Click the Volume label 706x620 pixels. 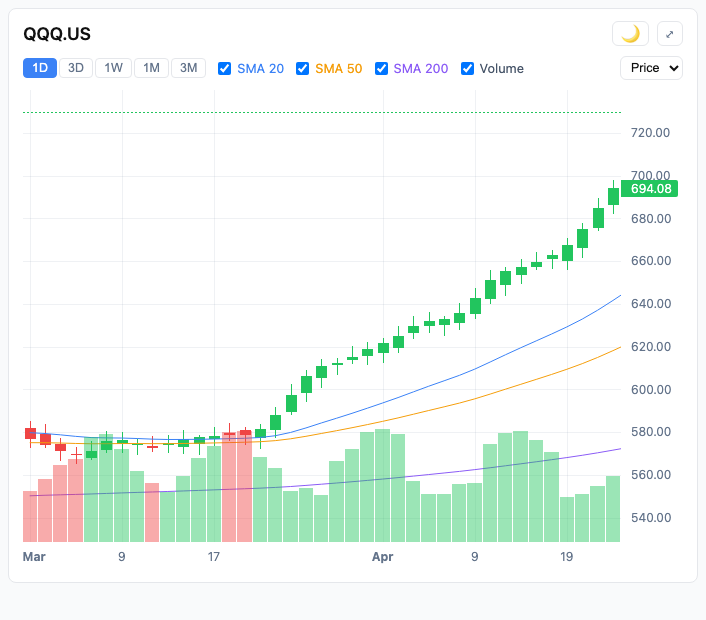pos(502,68)
